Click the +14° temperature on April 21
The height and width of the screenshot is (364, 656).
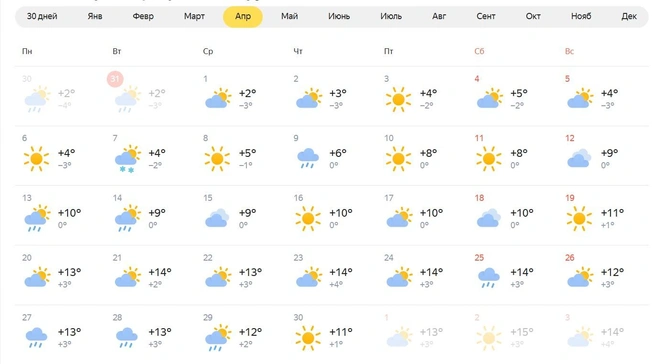(x=160, y=272)
